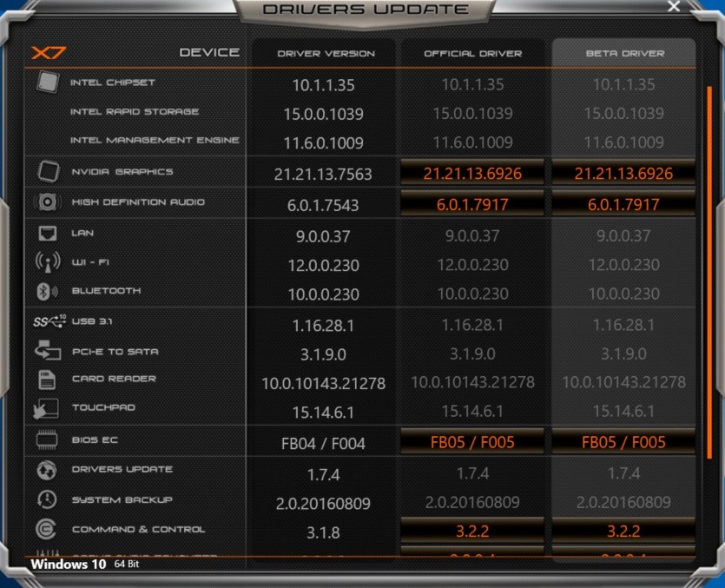The height and width of the screenshot is (588, 725).
Task: Click the PCI-E to SATA label
Action: [x=115, y=352]
